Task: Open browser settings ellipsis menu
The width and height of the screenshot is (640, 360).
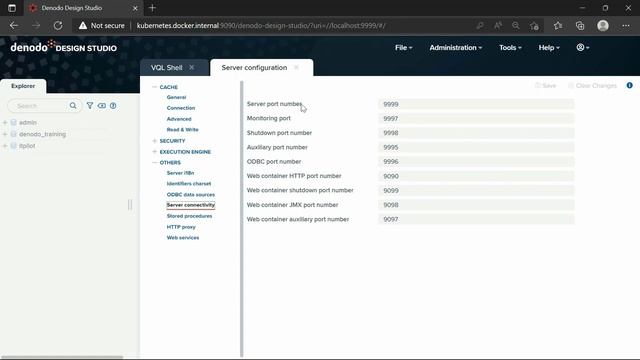Action: (x=626, y=25)
